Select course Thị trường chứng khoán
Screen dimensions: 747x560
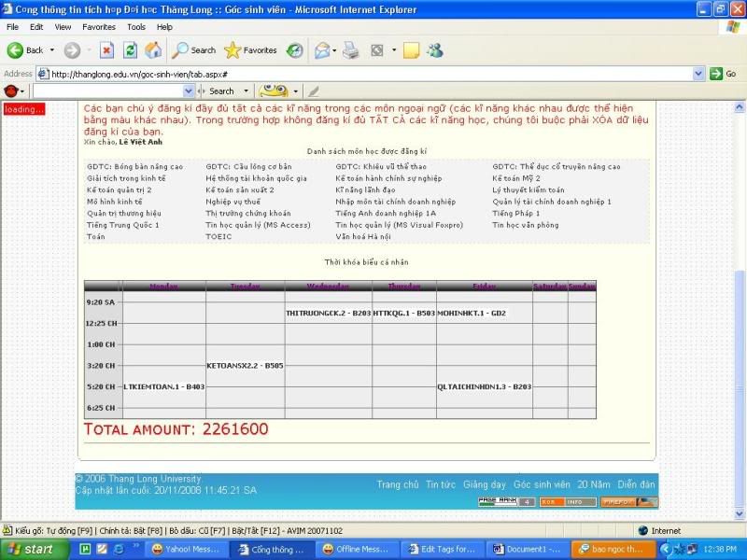coord(247,214)
